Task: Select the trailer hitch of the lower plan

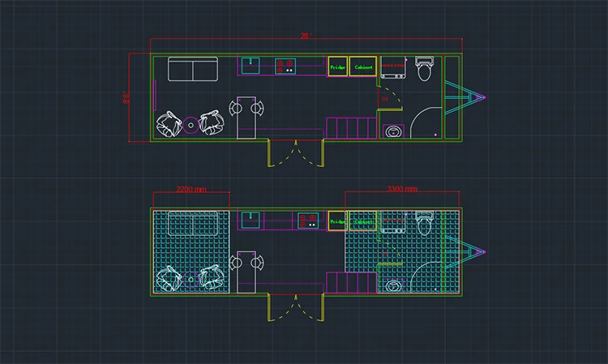Action: click(x=465, y=252)
